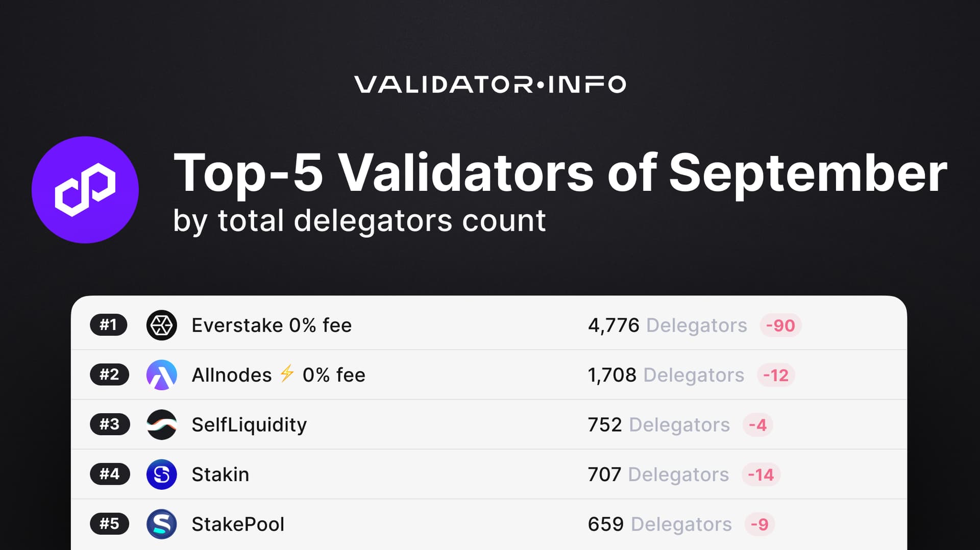Click the SelfLiquidity validator logo
This screenshot has height=550, width=980.
161,424
